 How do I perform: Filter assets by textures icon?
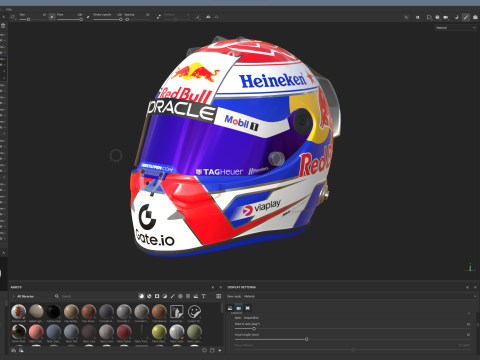pyautogui.click(x=188, y=296)
